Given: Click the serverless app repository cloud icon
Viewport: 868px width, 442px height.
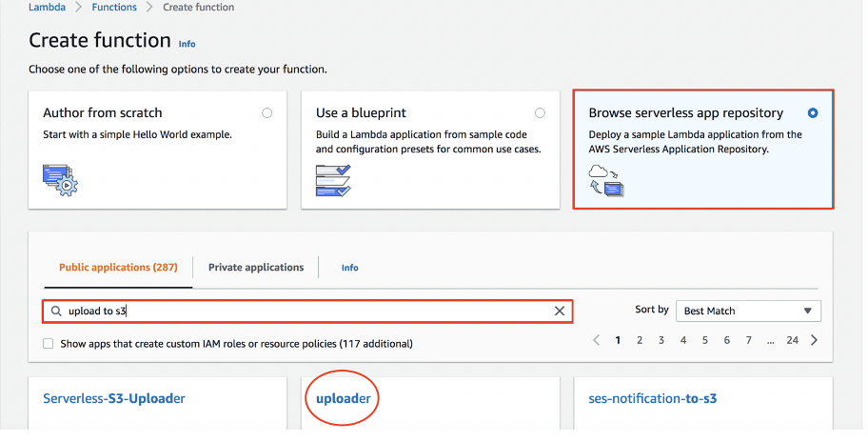Looking at the screenshot, I should point(606,181).
